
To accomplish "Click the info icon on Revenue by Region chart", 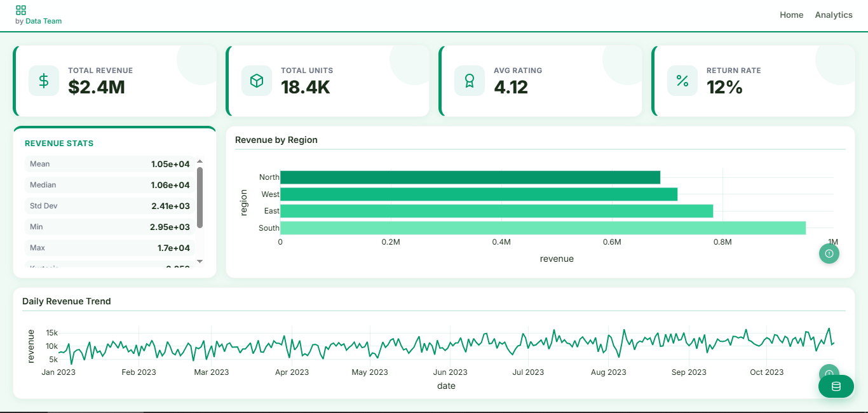I will (x=829, y=254).
